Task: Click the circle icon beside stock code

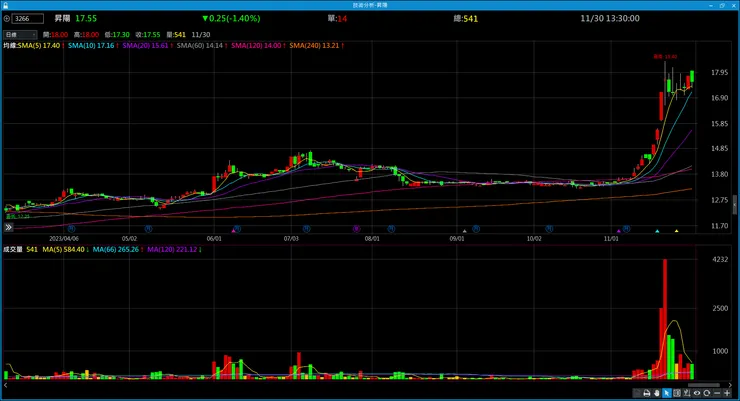Action: tap(7, 19)
